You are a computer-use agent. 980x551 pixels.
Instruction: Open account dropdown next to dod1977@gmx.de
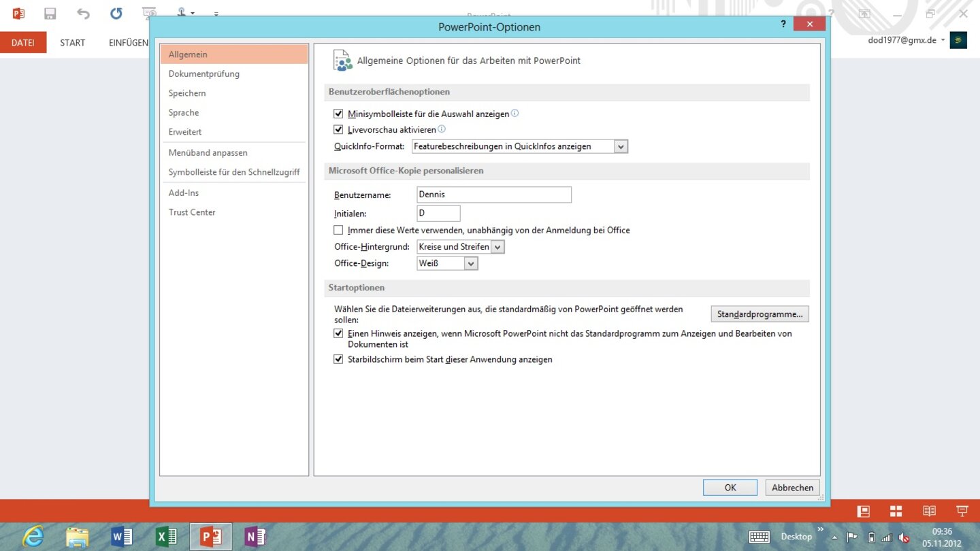tap(943, 40)
